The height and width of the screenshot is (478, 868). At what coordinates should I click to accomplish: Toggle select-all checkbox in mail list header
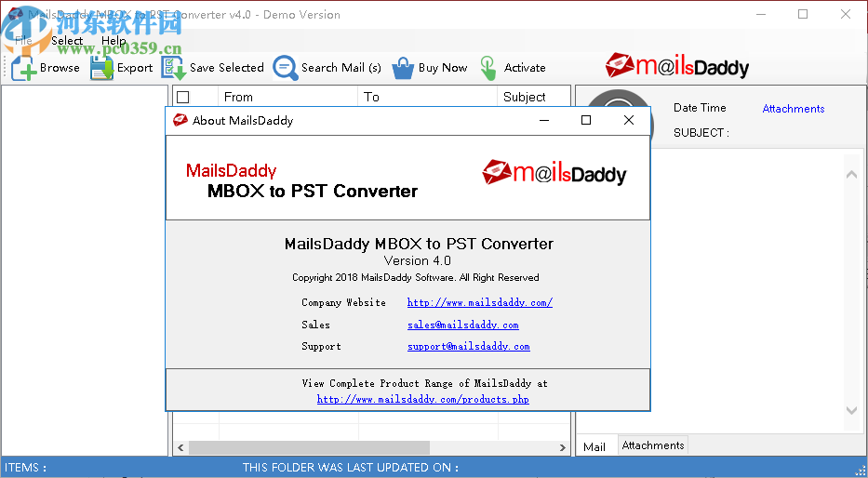(182, 98)
